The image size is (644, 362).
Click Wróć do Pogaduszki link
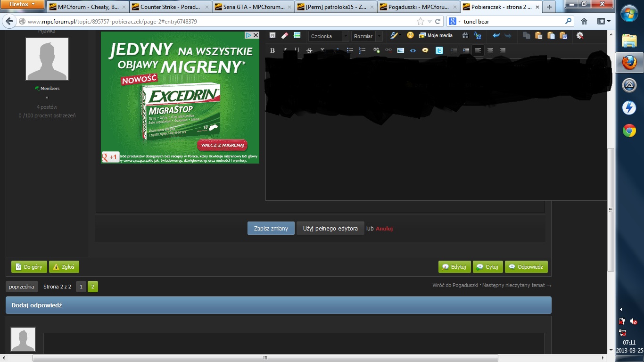tap(455, 285)
